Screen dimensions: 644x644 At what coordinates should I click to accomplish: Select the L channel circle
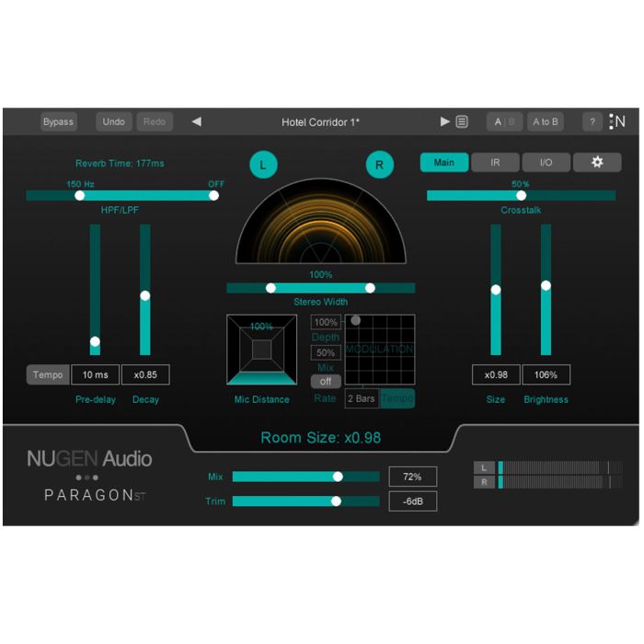click(x=263, y=165)
